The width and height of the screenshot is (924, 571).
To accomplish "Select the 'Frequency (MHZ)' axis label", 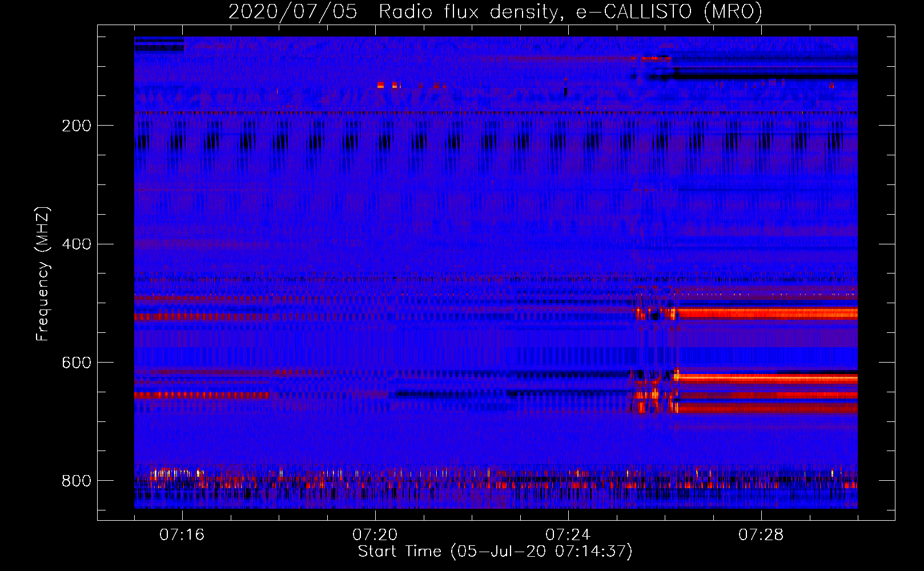I will tap(43, 274).
